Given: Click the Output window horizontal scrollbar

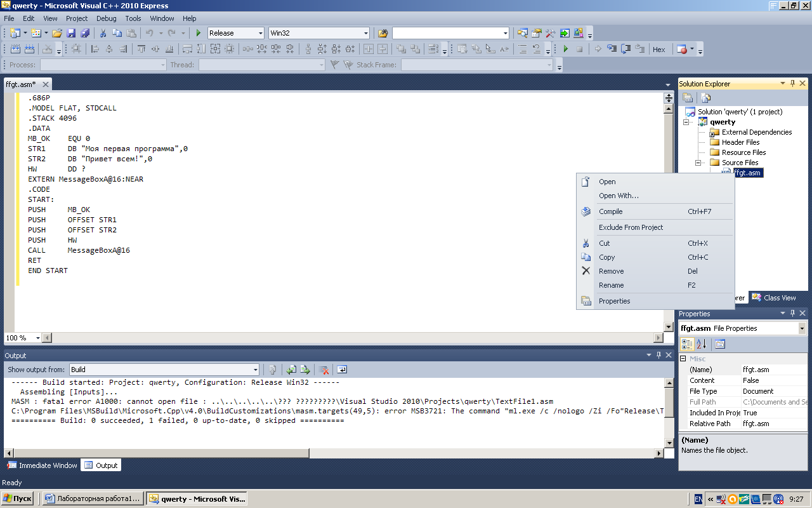Looking at the screenshot, I should coord(333,453).
